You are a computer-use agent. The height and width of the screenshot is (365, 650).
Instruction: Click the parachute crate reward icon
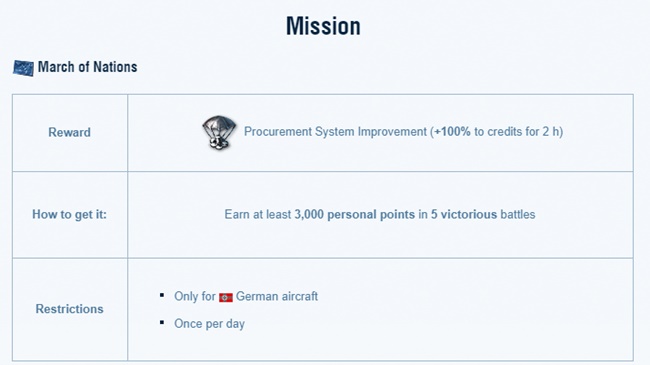(219, 132)
